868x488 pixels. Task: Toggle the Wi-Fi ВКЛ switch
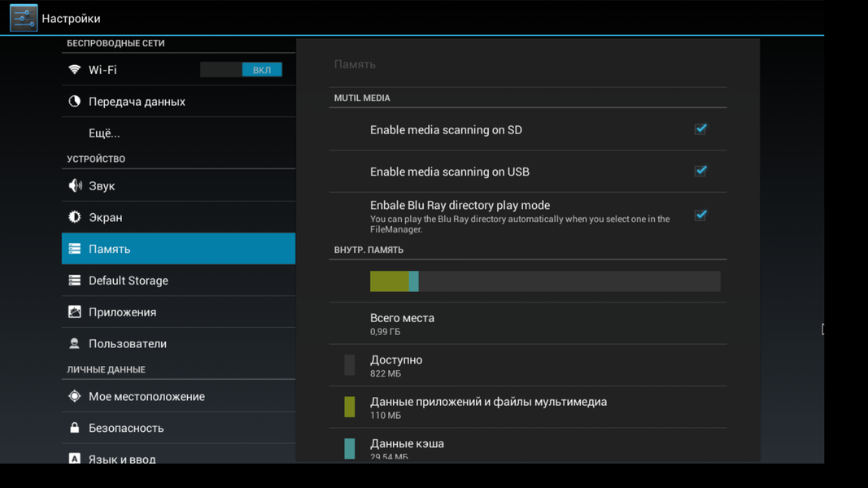coord(241,70)
